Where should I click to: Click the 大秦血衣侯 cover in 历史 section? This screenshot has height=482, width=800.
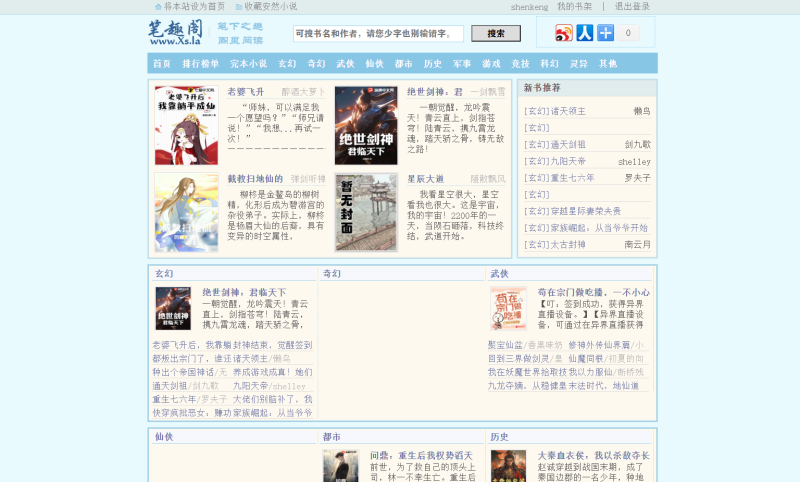pyautogui.click(x=508, y=466)
